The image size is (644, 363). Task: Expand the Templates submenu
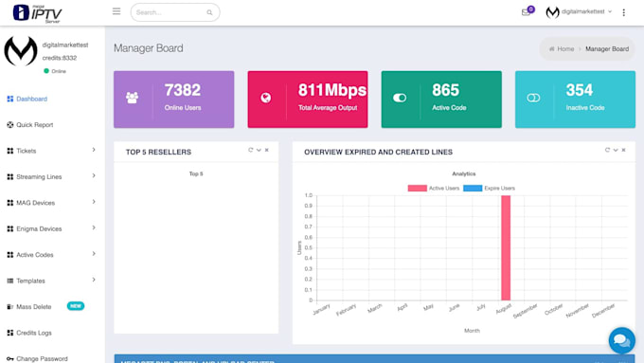click(94, 280)
